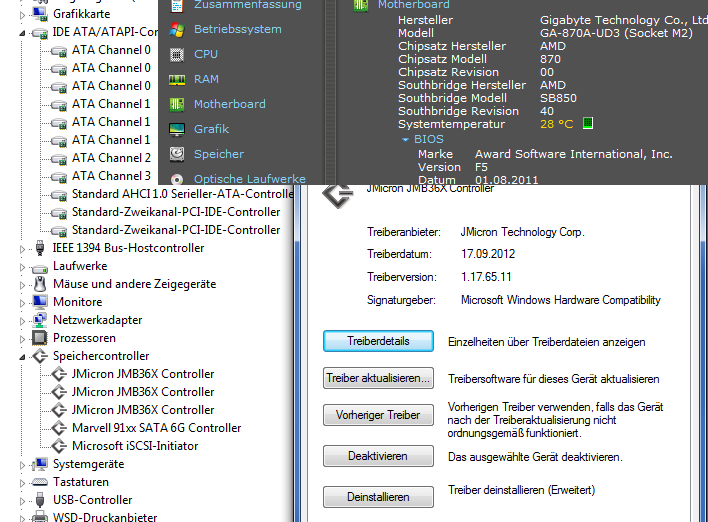Screen dimensions: 708x522
Task: Open the RAM section in Speccy
Action: (206, 79)
